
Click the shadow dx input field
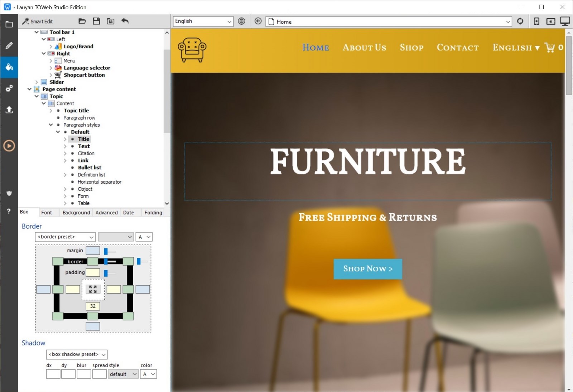coord(53,374)
